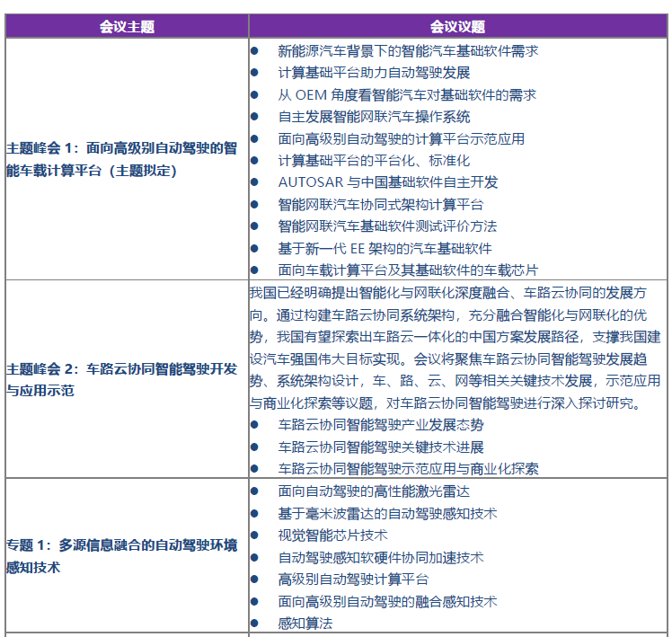Click 智能网联汽车基础软件测试评价方法 item
Screen dimensions: 672x637
pyautogui.click(x=387, y=226)
